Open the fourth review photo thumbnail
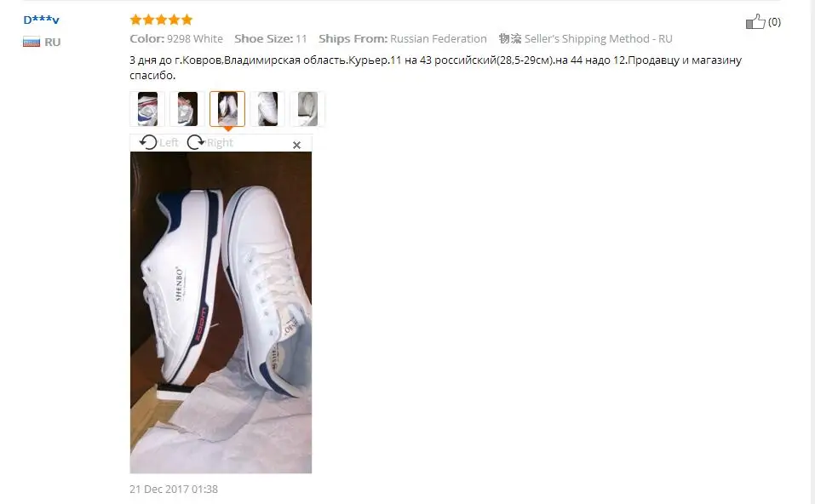 (267, 109)
